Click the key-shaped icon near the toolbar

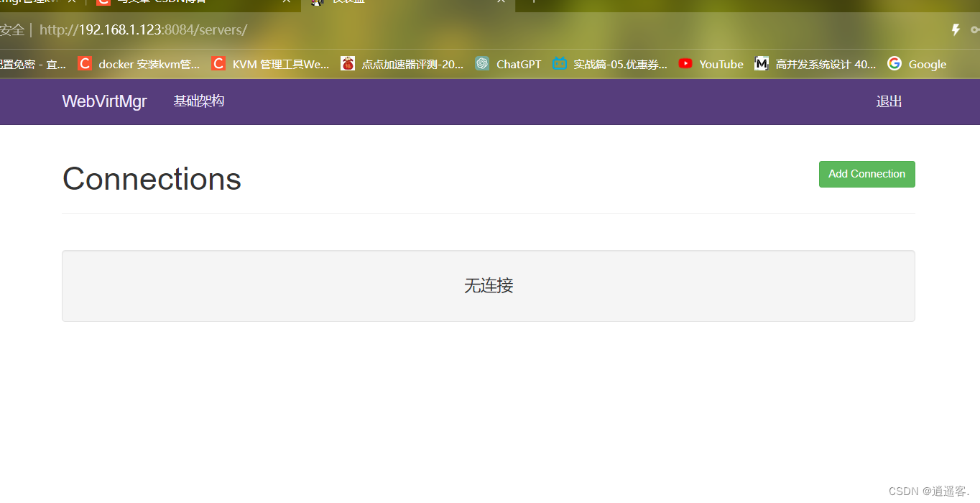point(975,29)
